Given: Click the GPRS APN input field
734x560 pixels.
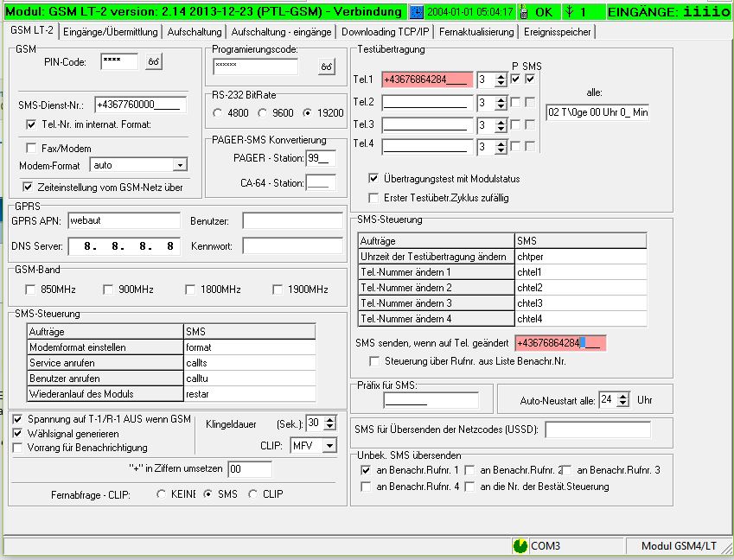Looking at the screenshot, I should (123, 220).
